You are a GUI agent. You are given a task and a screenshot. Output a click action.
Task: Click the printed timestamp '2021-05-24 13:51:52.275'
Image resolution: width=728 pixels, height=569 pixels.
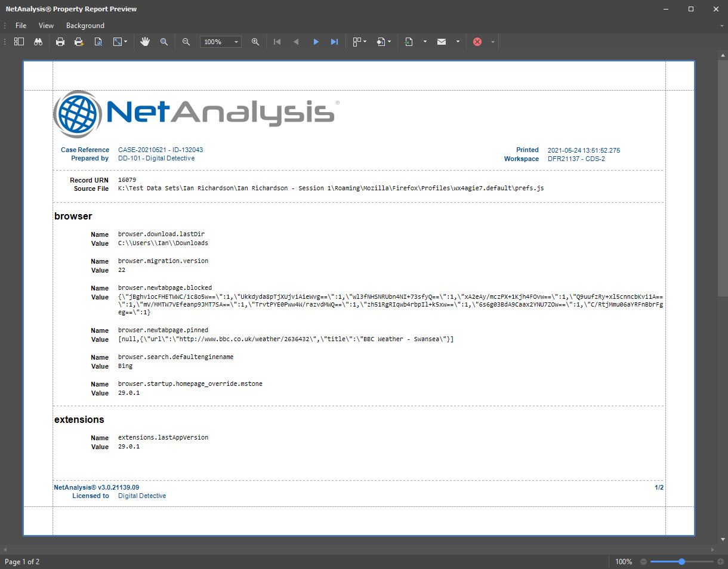[584, 150]
